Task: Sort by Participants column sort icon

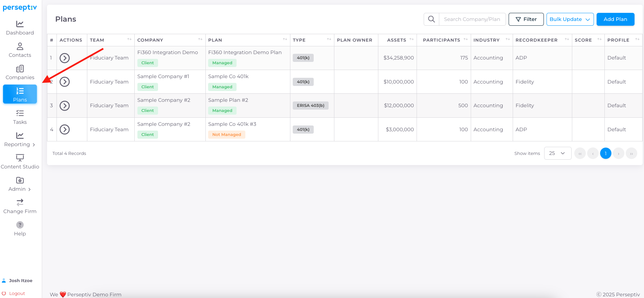Action: pos(466,40)
